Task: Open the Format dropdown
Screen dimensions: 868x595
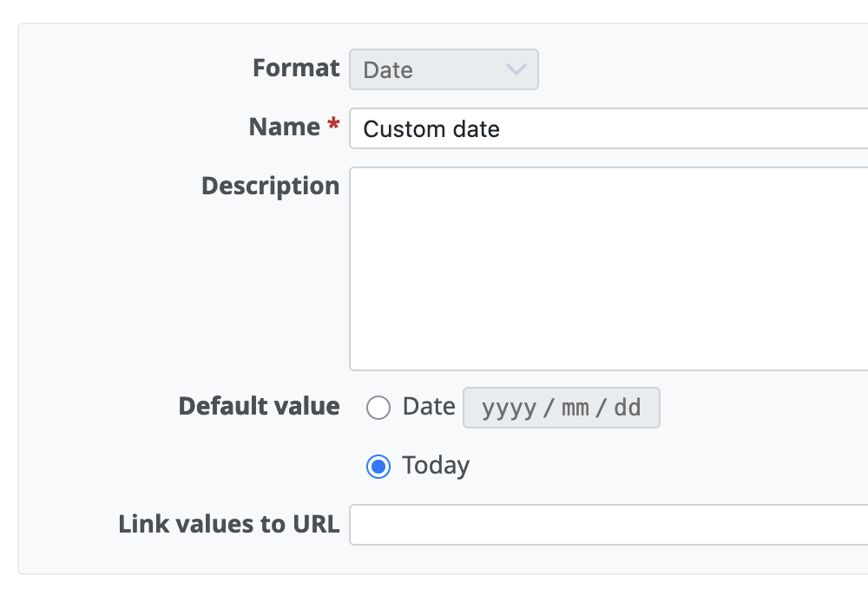Action: coord(444,69)
